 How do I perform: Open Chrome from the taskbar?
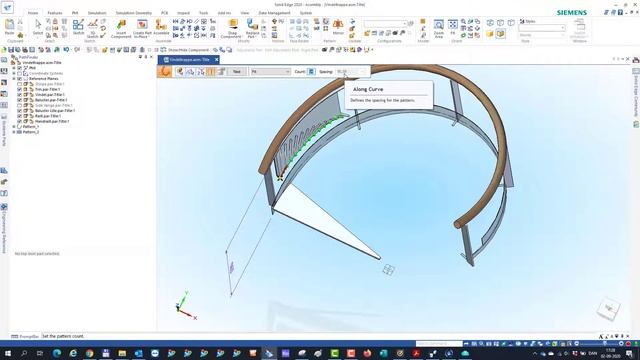pos(89,353)
